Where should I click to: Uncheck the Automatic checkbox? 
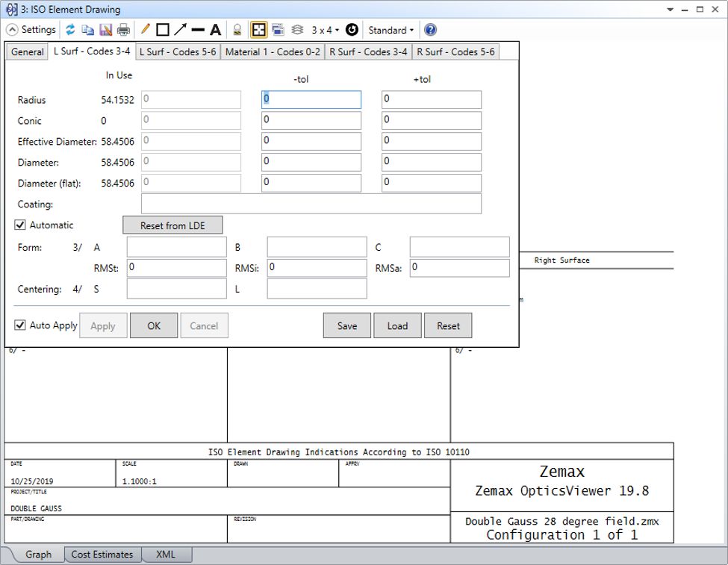[20, 225]
